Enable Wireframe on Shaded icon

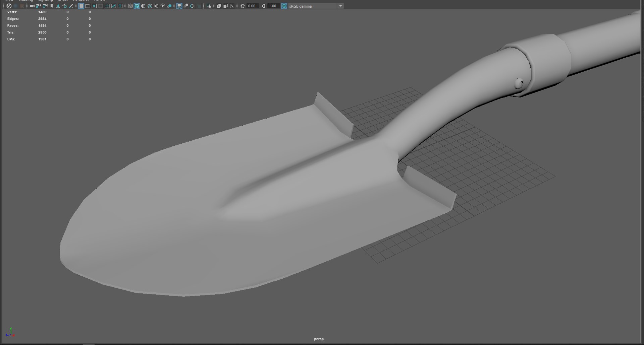pos(150,6)
